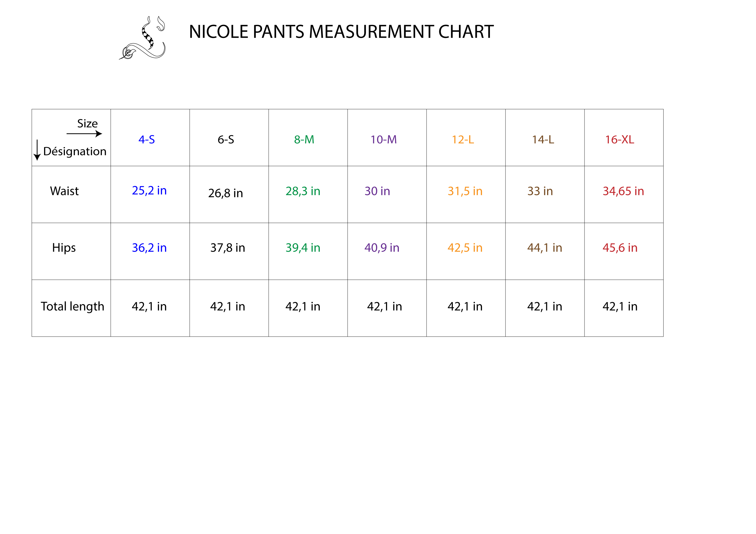Click the 39,4 in hips value
This screenshot has height=534, width=756.
303,248
